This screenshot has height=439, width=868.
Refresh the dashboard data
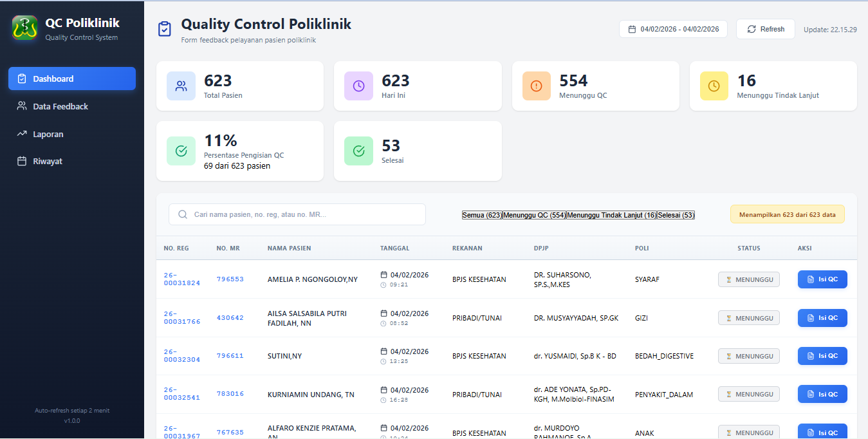tap(766, 29)
